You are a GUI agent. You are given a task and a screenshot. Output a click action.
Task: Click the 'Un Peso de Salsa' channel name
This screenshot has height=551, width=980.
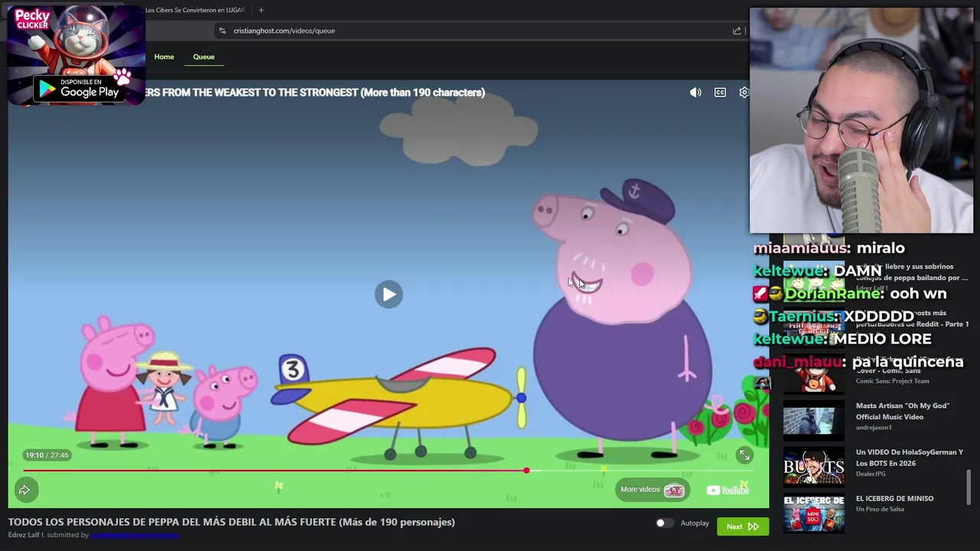pos(880,509)
